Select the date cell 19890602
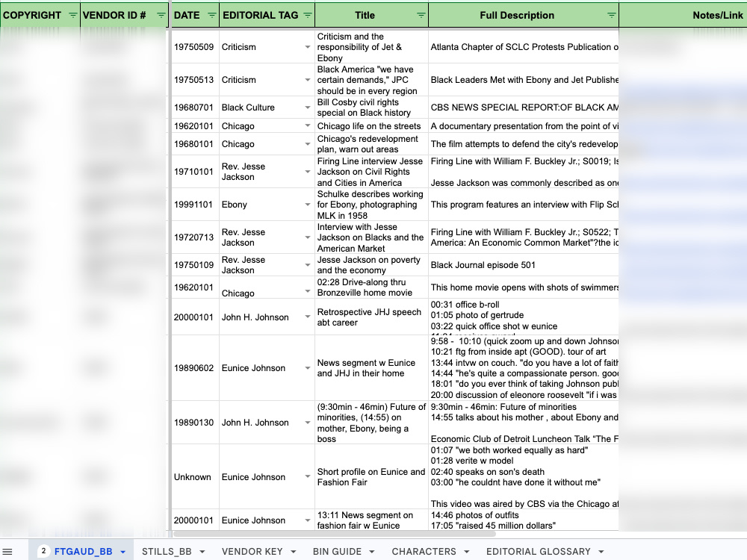The width and height of the screenshot is (747, 560). (x=194, y=368)
